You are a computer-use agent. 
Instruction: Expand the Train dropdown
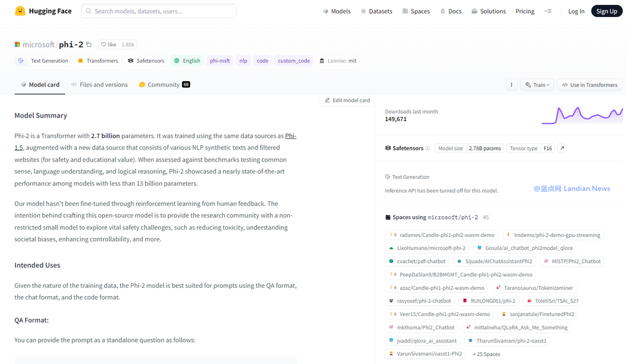point(537,85)
